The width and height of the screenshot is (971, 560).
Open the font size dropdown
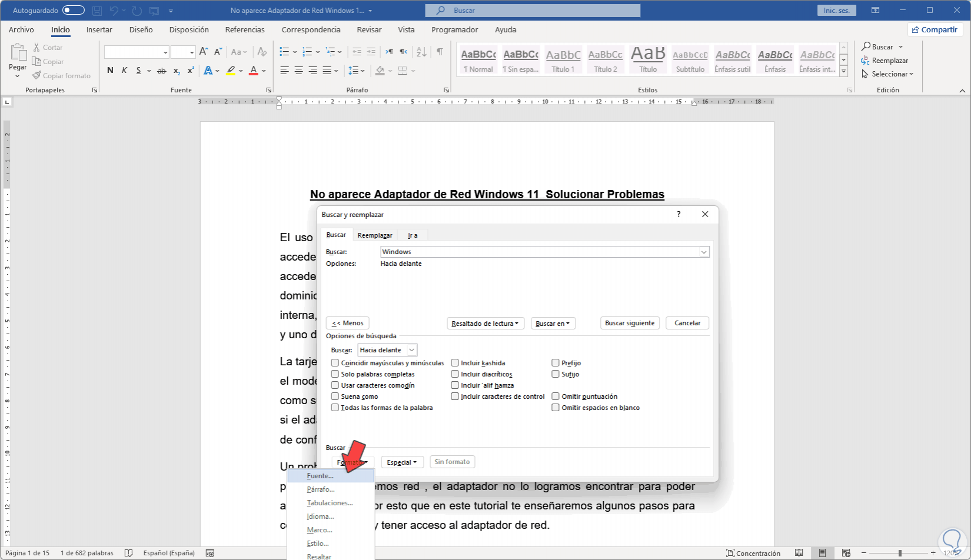click(191, 52)
